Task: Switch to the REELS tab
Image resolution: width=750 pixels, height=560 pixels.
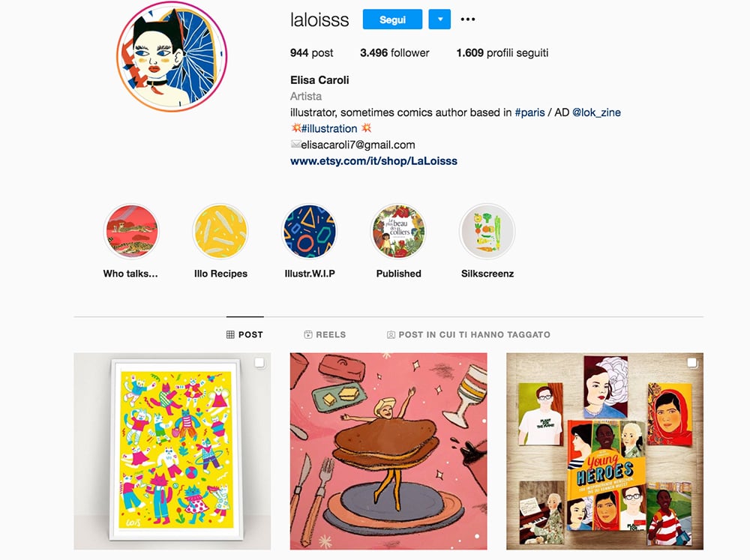Action: (x=325, y=335)
